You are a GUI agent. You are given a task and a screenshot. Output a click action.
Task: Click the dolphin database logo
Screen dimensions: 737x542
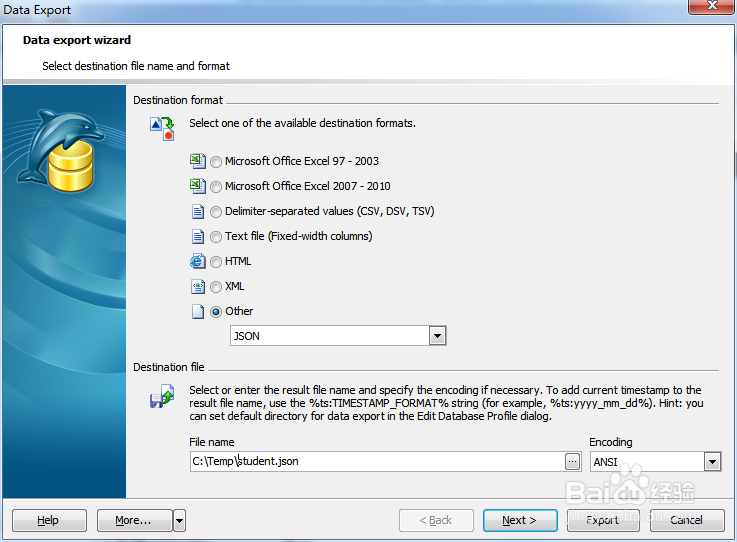pos(61,150)
